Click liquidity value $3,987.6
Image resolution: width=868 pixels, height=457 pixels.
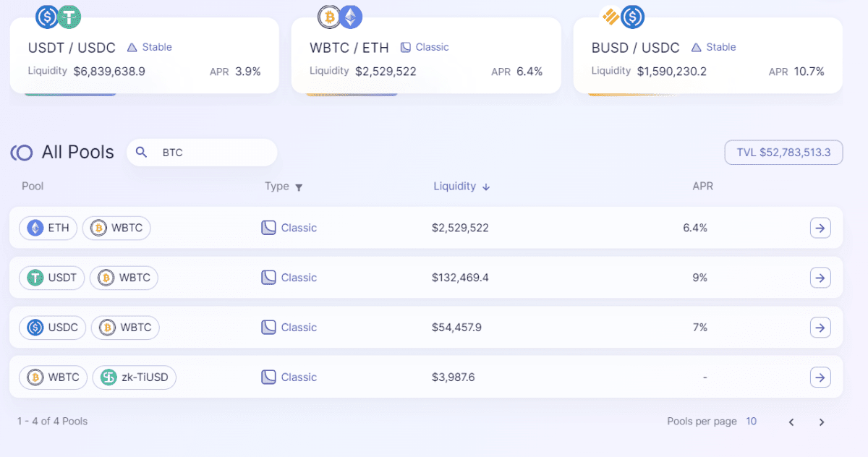(x=454, y=377)
